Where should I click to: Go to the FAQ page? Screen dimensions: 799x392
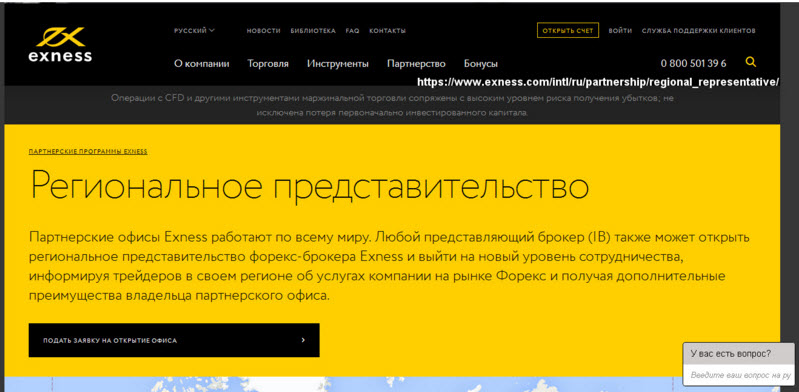(352, 31)
